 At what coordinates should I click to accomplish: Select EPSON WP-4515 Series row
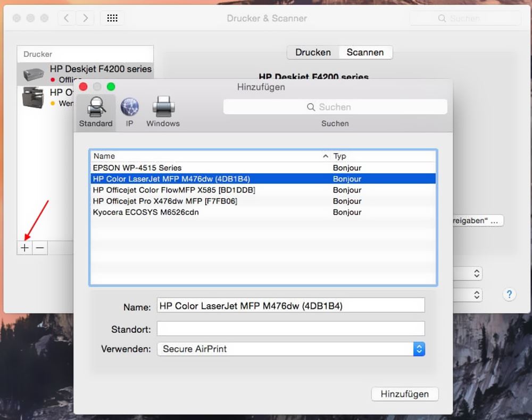[x=263, y=168]
